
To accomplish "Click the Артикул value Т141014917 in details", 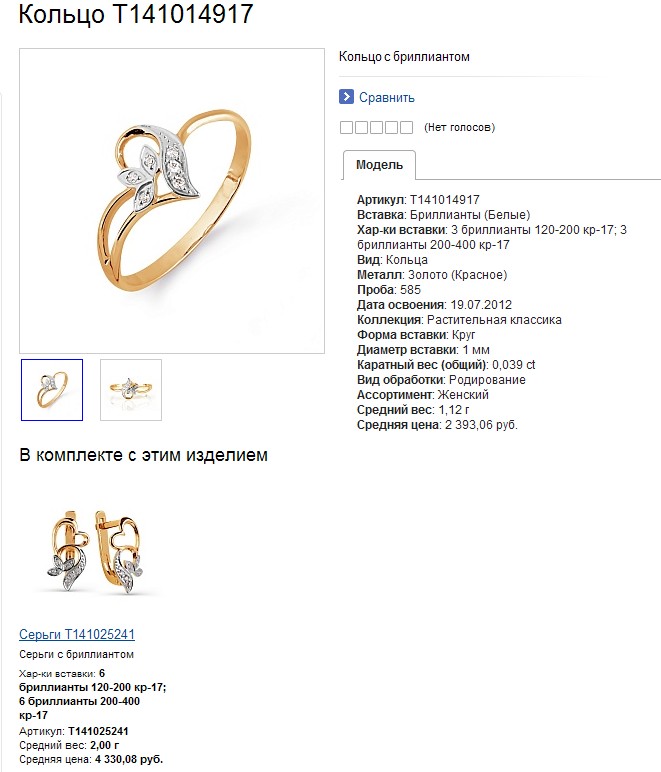I will [x=445, y=200].
